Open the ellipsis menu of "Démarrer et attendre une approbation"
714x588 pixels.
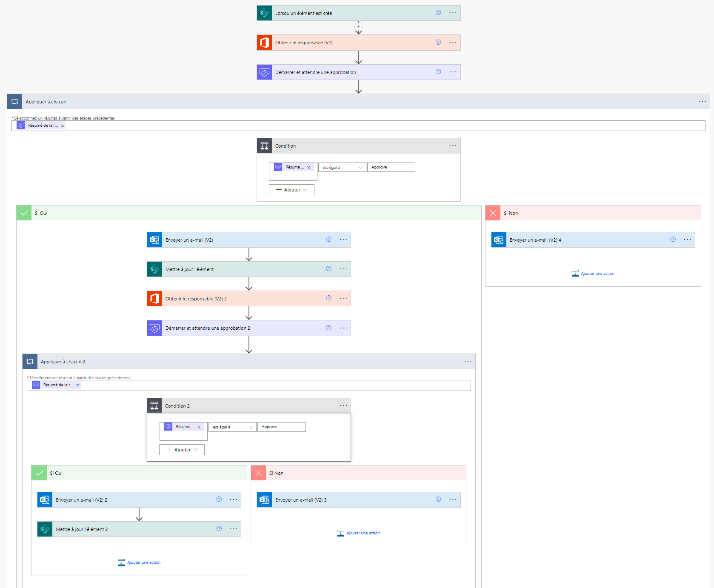(453, 72)
